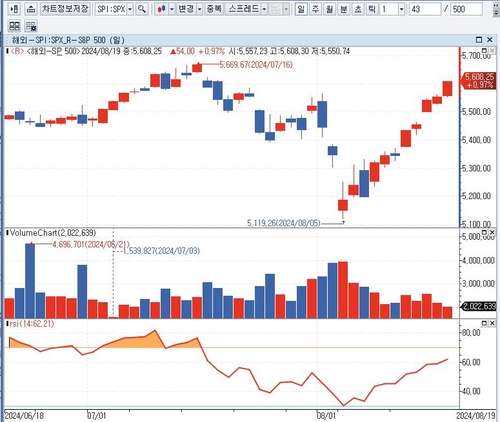Image resolution: width=500 pixels, height=422 pixels.
Task: Select the 일 (daily) period toggle
Action: (301, 9)
